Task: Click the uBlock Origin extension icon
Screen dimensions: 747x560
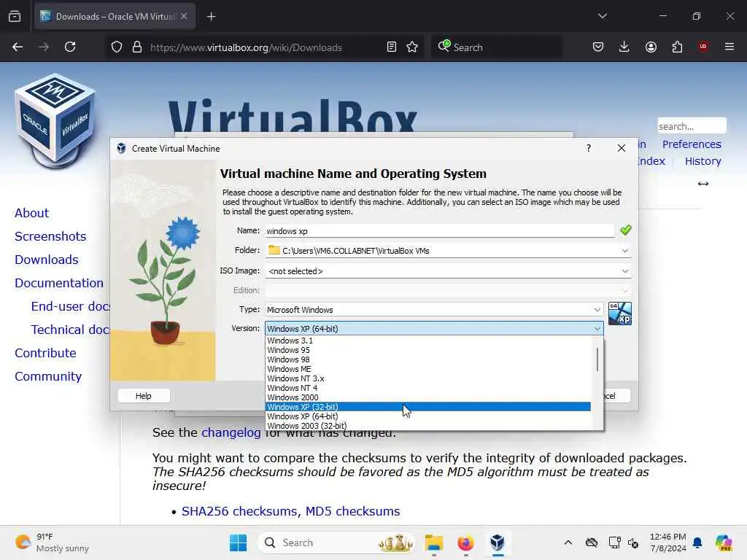Action: (703, 47)
